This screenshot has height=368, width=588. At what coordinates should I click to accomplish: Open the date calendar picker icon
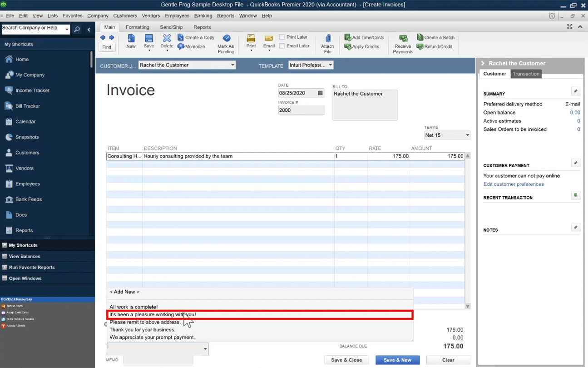tap(320, 93)
